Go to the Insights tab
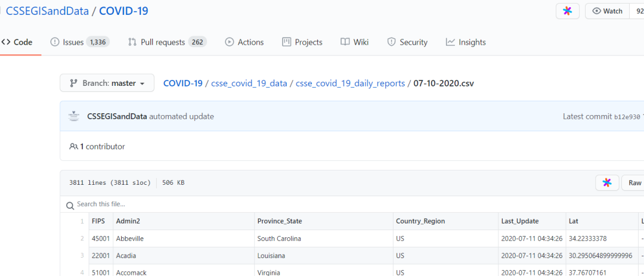 pos(472,42)
